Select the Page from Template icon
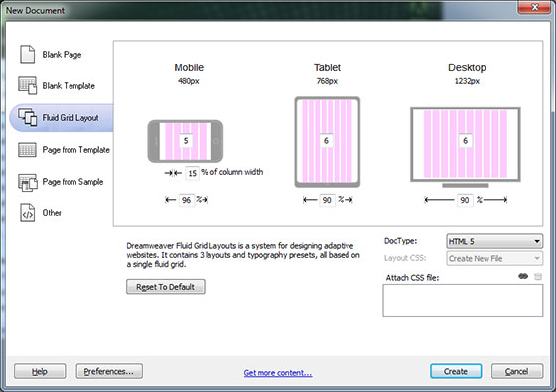 coord(27,150)
